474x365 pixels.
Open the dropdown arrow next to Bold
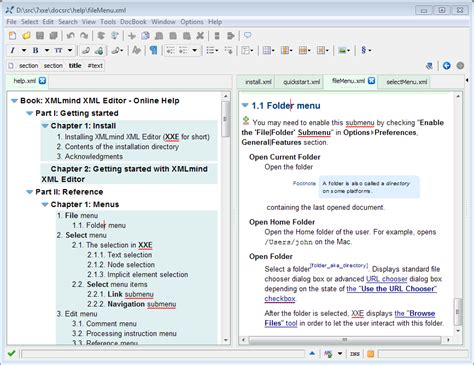coord(47,50)
